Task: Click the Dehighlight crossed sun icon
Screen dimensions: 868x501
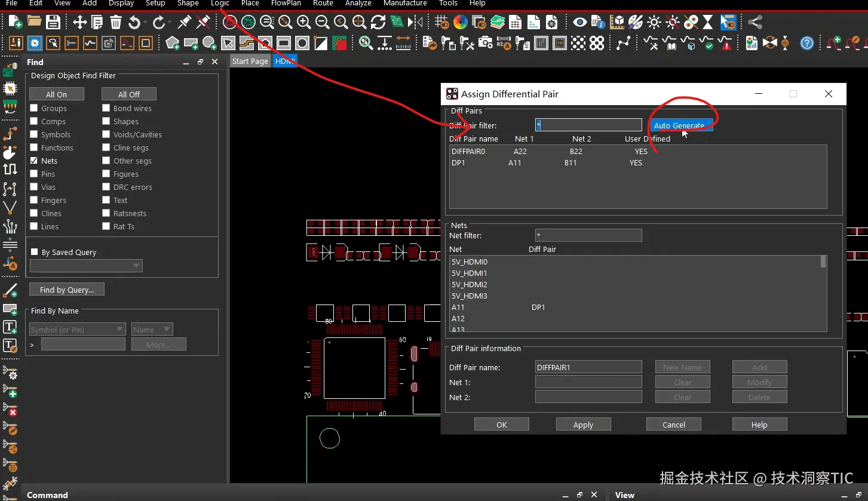Action: click(673, 23)
